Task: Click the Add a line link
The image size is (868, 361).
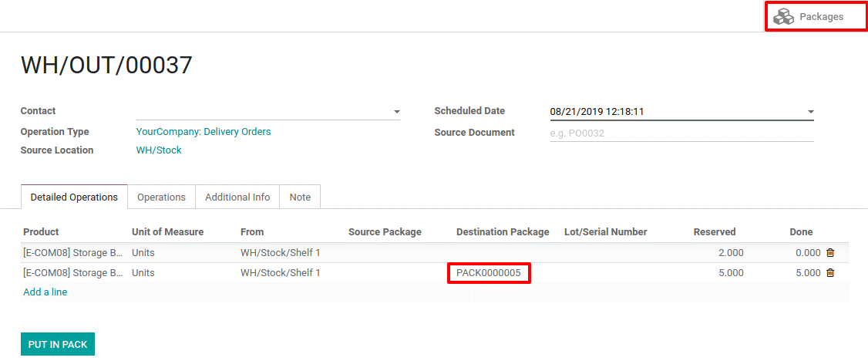Action: 45,292
